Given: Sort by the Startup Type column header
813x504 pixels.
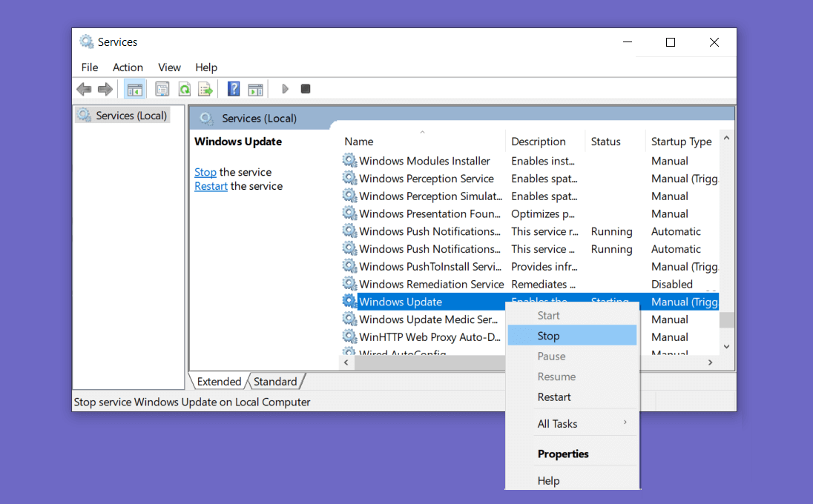Looking at the screenshot, I should pyautogui.click(x=682, y=142).
